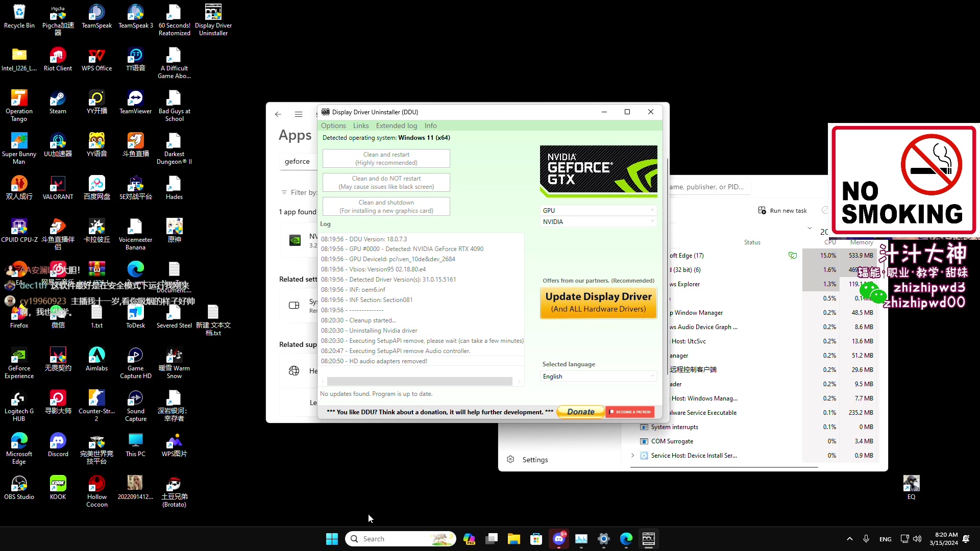Viewport: 980px width, 551px height.
Task: Open WPS Office desktop icon
Action: [96, 60]
